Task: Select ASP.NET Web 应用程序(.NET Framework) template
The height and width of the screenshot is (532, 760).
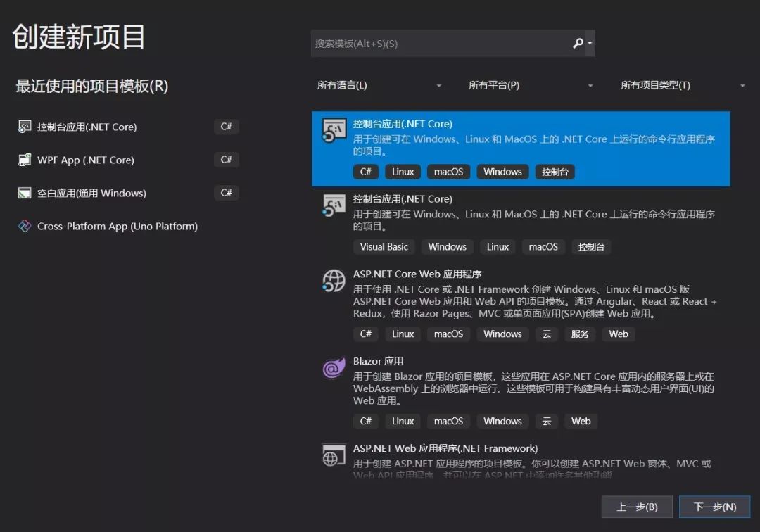Action: (445, 449)
